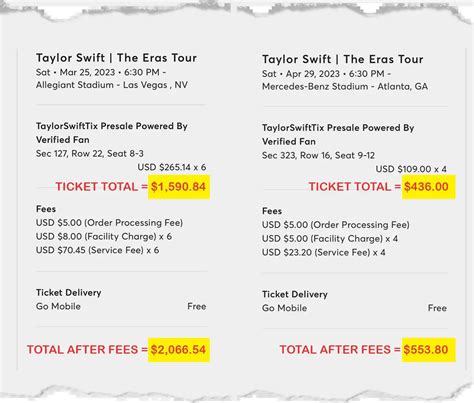Select the Apr 29, 2023 date line
474x403 pixels.
pyautogui.click(x=326, y=74)
